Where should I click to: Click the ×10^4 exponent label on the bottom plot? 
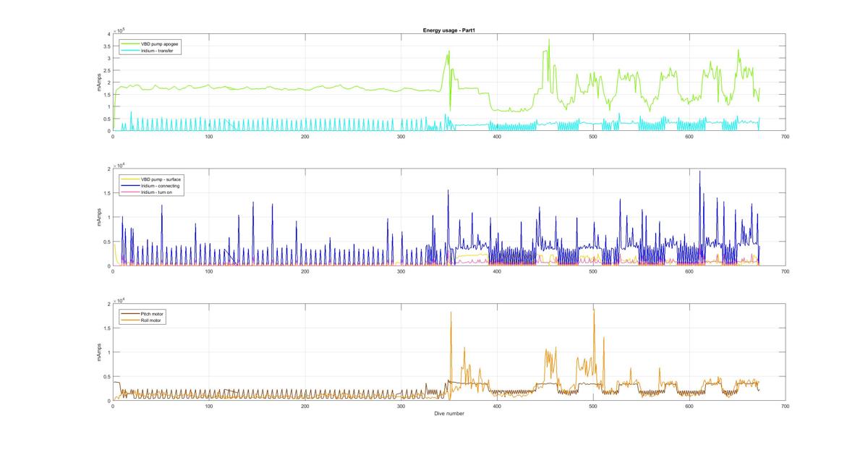119,300
